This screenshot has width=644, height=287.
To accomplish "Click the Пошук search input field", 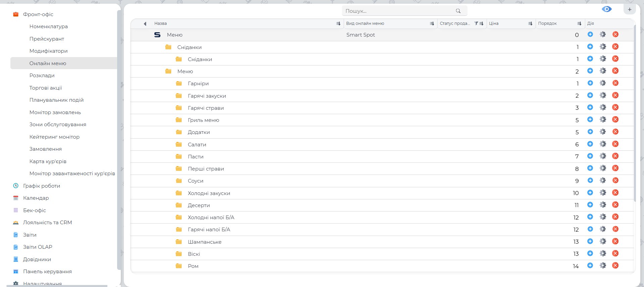I will 399,11.
